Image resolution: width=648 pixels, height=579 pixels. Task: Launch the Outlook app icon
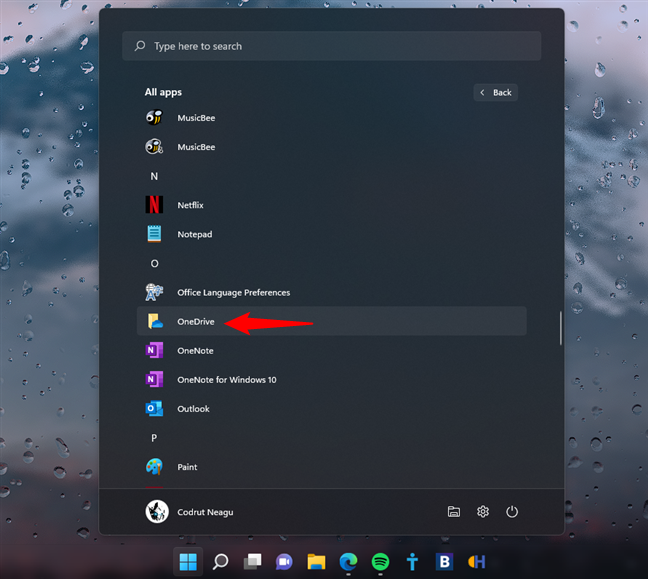154,408
